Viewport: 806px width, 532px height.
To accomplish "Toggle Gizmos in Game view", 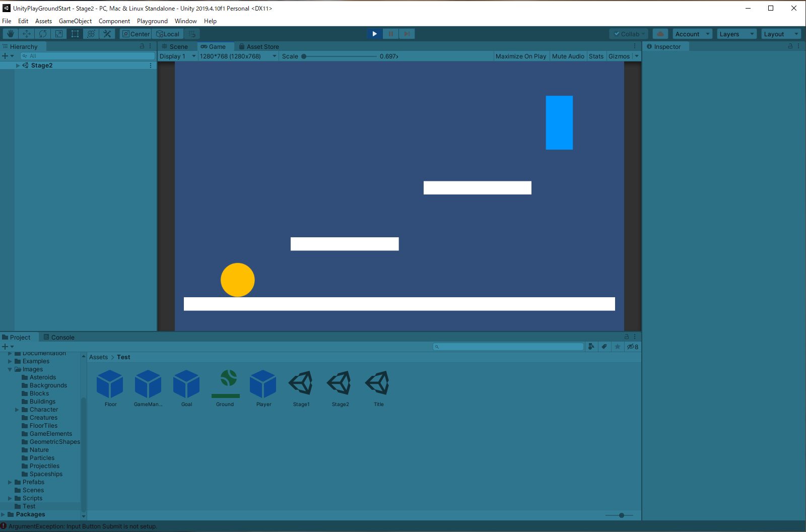I will (619, 56).
